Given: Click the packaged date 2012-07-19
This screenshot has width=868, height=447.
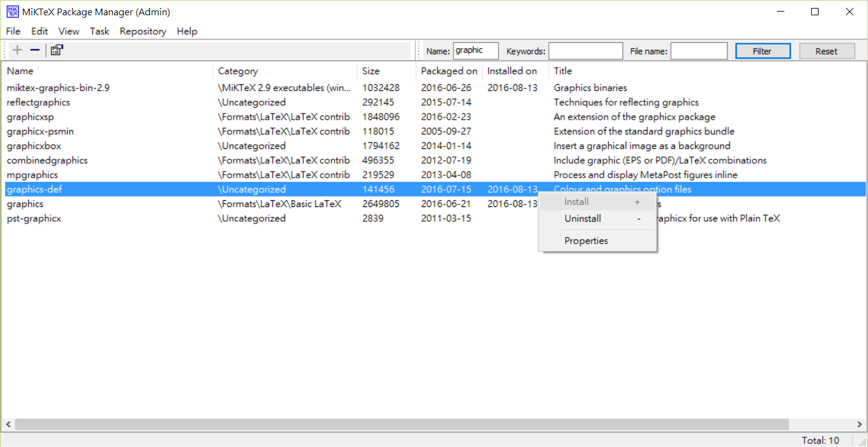Looking at the screenshot, I should [446, 161].
